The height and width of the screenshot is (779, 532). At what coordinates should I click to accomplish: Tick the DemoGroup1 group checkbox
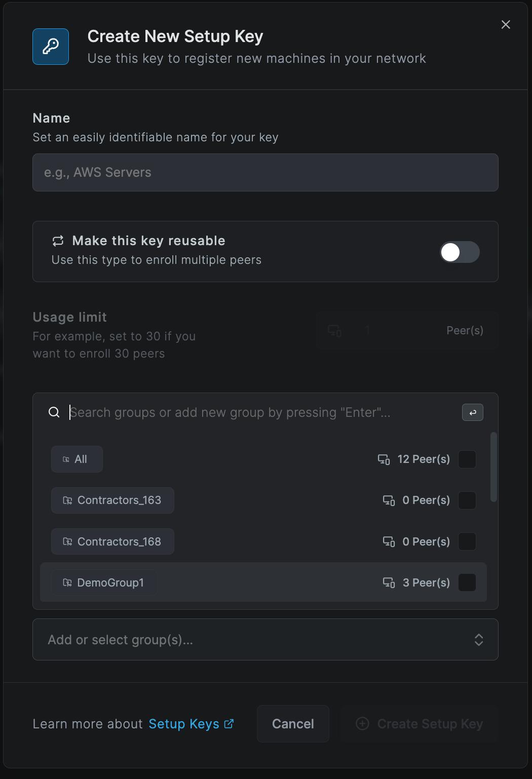pos(467,582)
